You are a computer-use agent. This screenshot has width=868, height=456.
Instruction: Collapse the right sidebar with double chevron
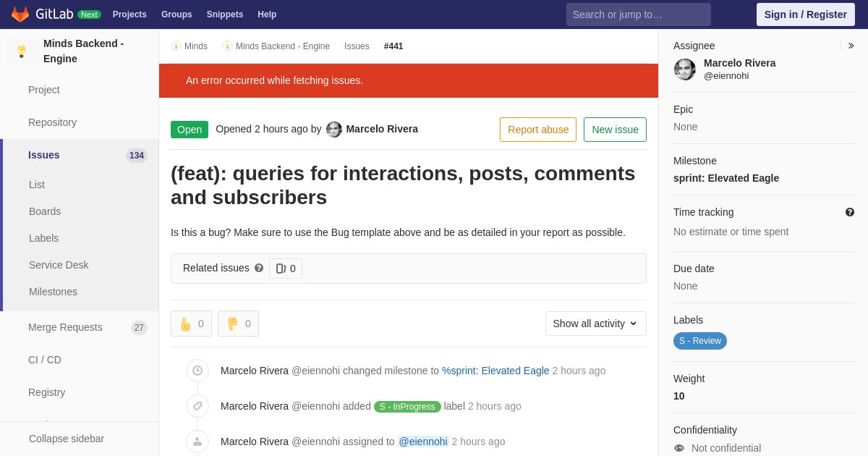tap(851, 46)
